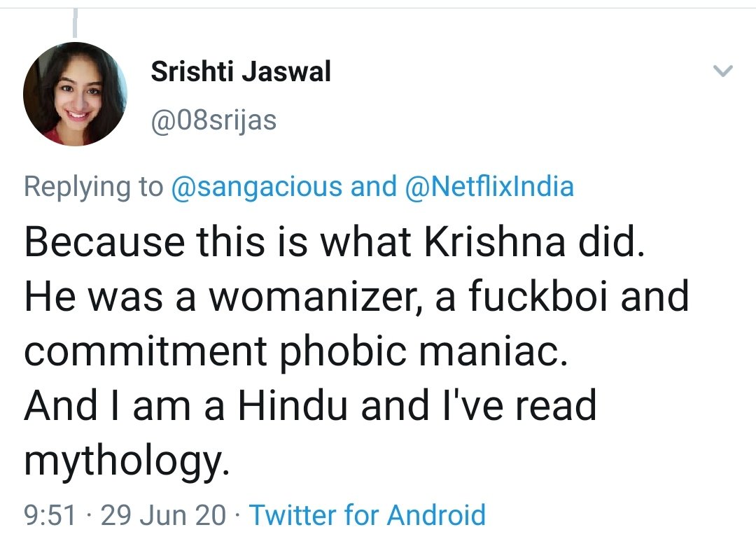Screen dimensions: 756x553
Task: Click the line starting "He was a womanizer"
Action: point(356,296)
